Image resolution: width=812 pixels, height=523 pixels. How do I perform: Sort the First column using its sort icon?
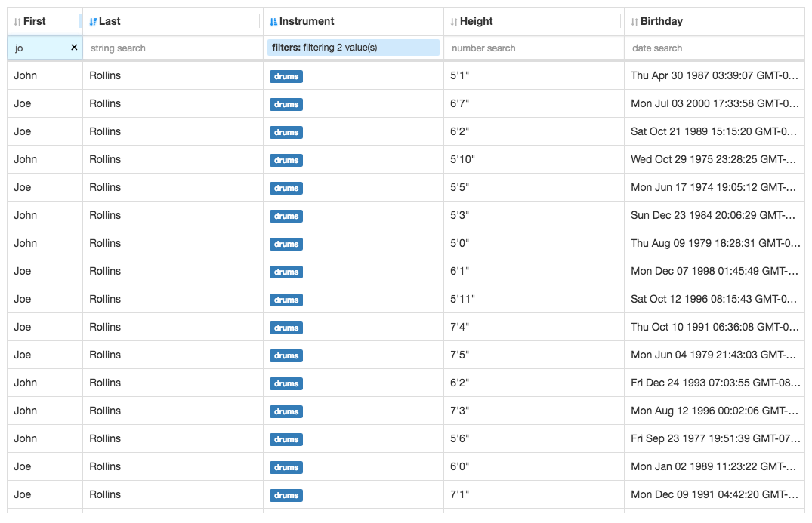pyautogui.click(x=17, y=21)
